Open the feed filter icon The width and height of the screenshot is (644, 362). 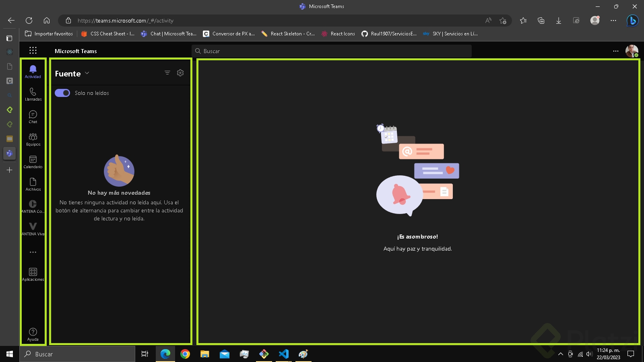(167, 73)
